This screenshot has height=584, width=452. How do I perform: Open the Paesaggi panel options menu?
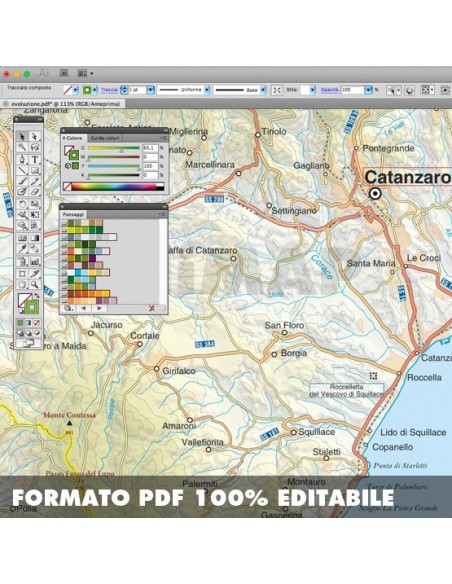(x=163, y=214)
